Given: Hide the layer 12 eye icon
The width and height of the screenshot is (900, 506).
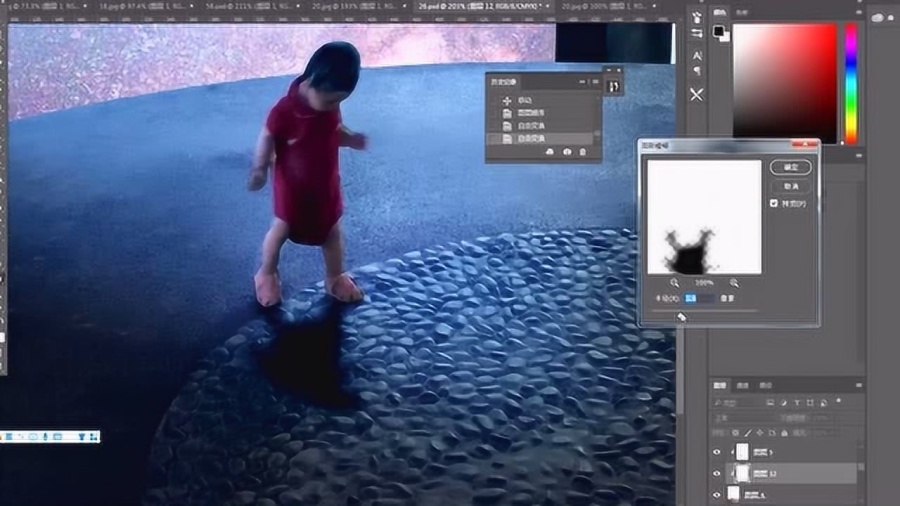Looking at the screenshot, I should [x=717, y=474].
